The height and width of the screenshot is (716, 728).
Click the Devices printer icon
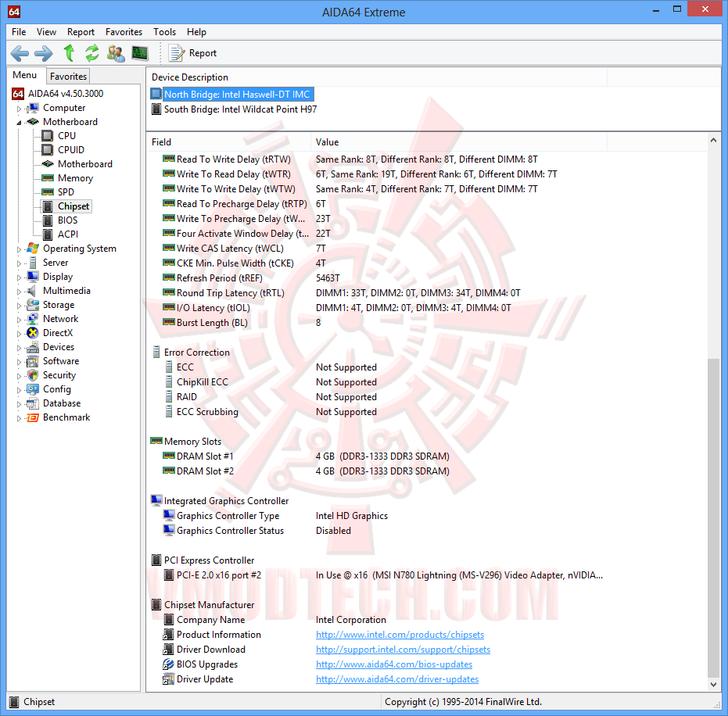point(33,347)
